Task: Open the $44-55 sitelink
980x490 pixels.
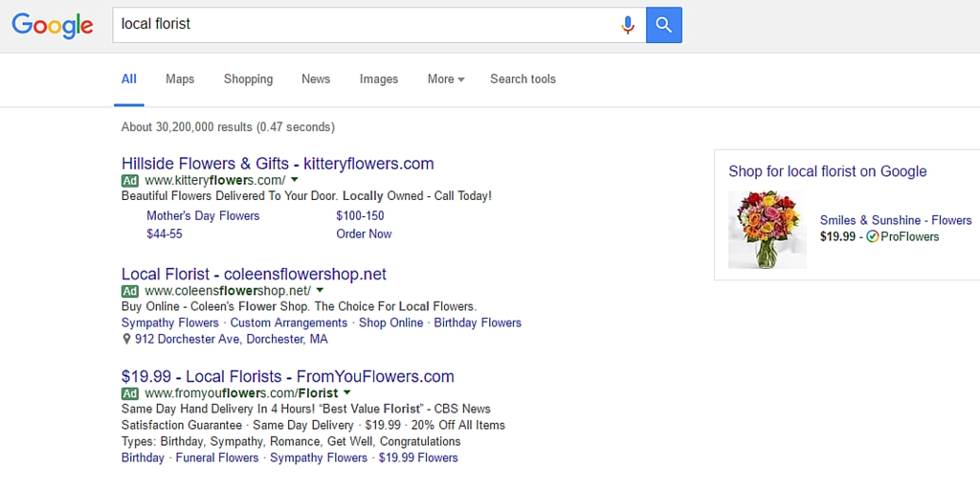Action: tap(165, 234)
